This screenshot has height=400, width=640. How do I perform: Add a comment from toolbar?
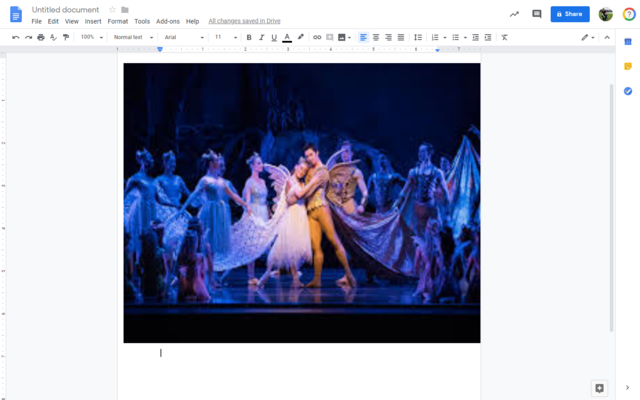[x=329, y=37]
